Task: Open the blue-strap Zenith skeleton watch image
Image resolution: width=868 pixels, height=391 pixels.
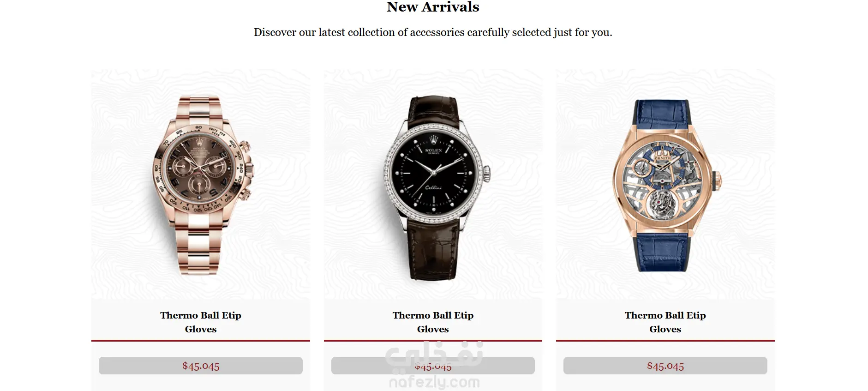Action: (665, 185)
